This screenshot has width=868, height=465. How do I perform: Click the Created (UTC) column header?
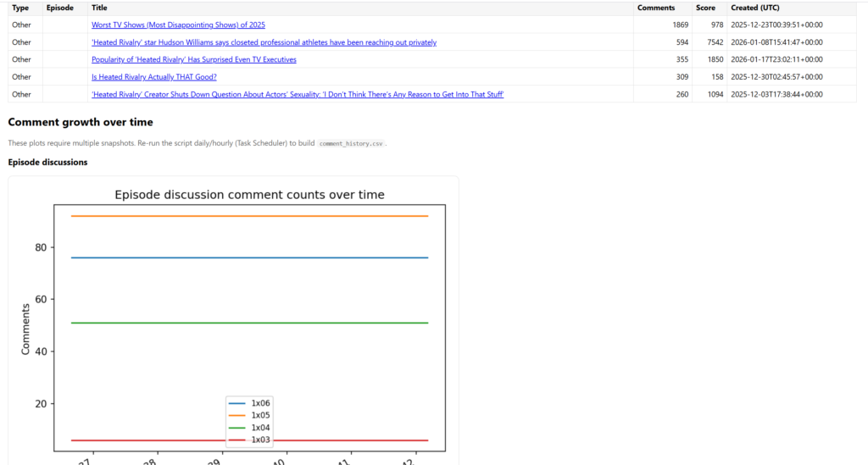pyautogui.click(x=756, y=8)
